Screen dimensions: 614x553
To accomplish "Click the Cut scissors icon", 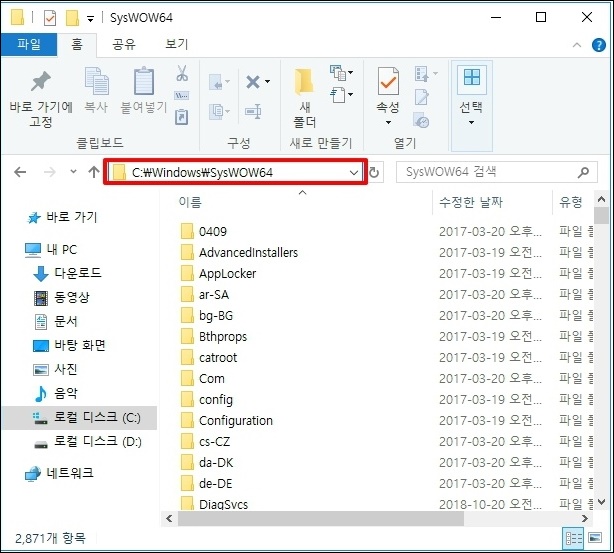I will pos(182,73).
